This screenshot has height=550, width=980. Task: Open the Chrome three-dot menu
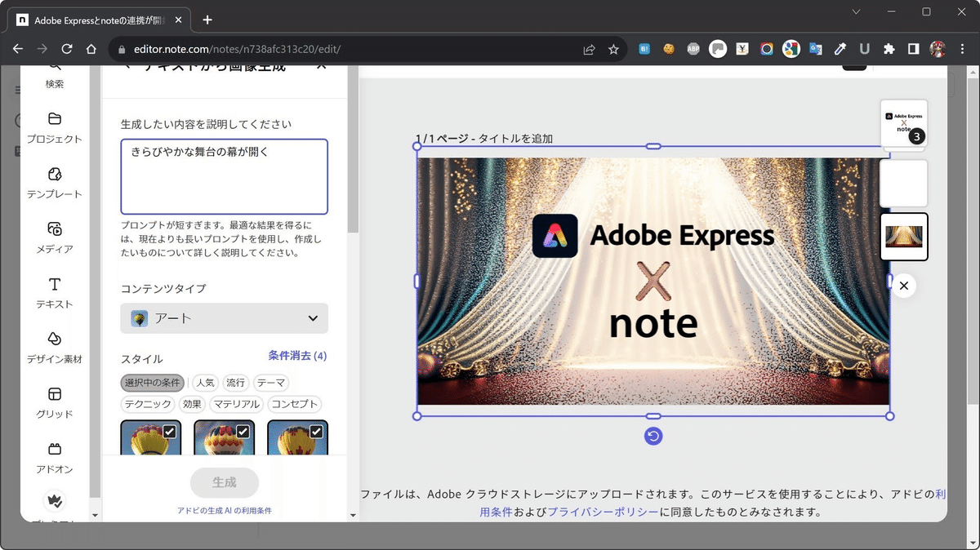[964, 49]
